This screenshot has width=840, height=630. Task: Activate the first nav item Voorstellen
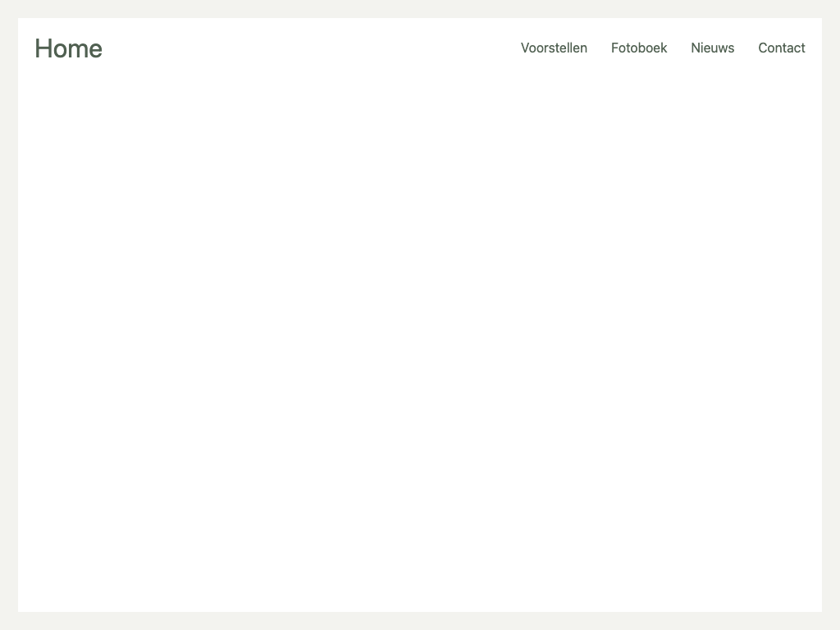point(554,48)
